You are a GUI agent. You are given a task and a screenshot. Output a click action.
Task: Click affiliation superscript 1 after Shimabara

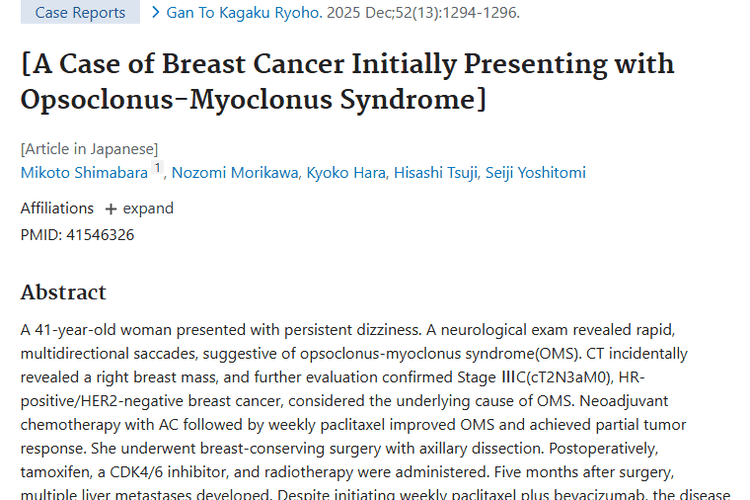(x=157, y=168)
